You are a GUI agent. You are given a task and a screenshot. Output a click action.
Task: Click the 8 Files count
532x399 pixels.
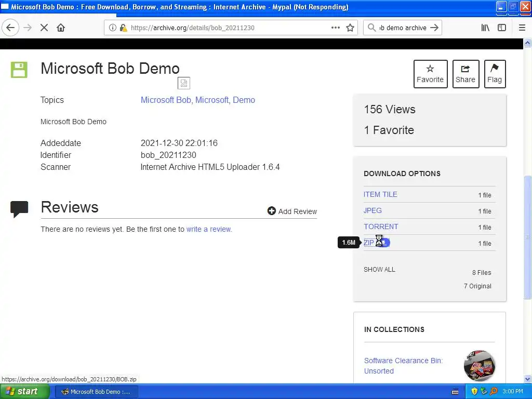coord(482,272)
